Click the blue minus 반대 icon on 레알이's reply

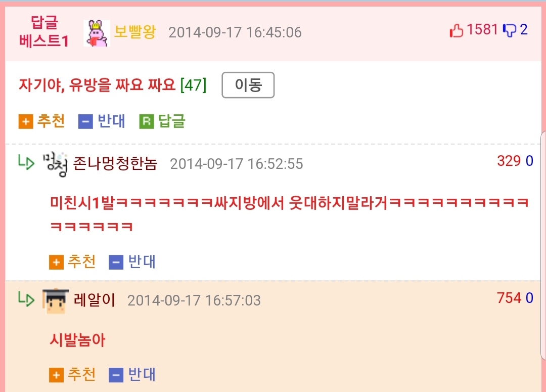tap(116, 375)
